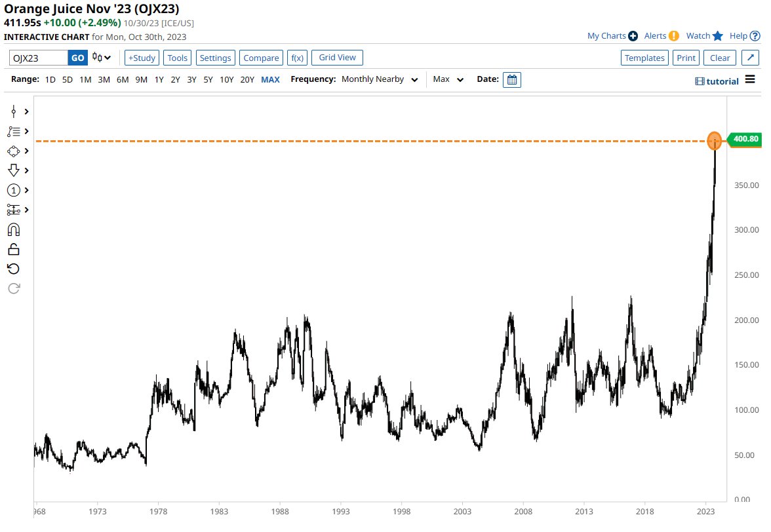Select the MAX range

click(270, 79)
